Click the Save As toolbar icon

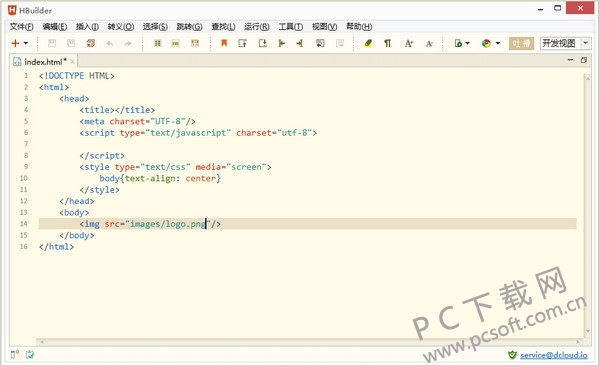tap(71, 43)
